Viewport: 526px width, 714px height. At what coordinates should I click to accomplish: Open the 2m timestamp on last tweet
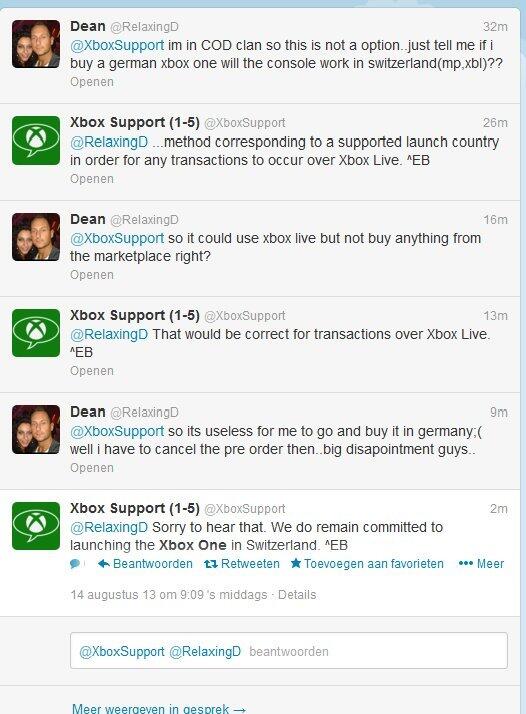(x=499, y=509)
